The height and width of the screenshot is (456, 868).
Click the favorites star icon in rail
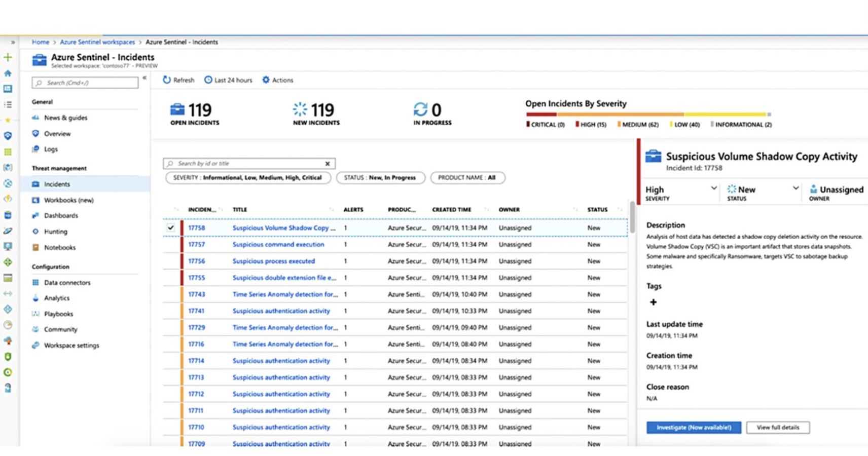[8, 120]
